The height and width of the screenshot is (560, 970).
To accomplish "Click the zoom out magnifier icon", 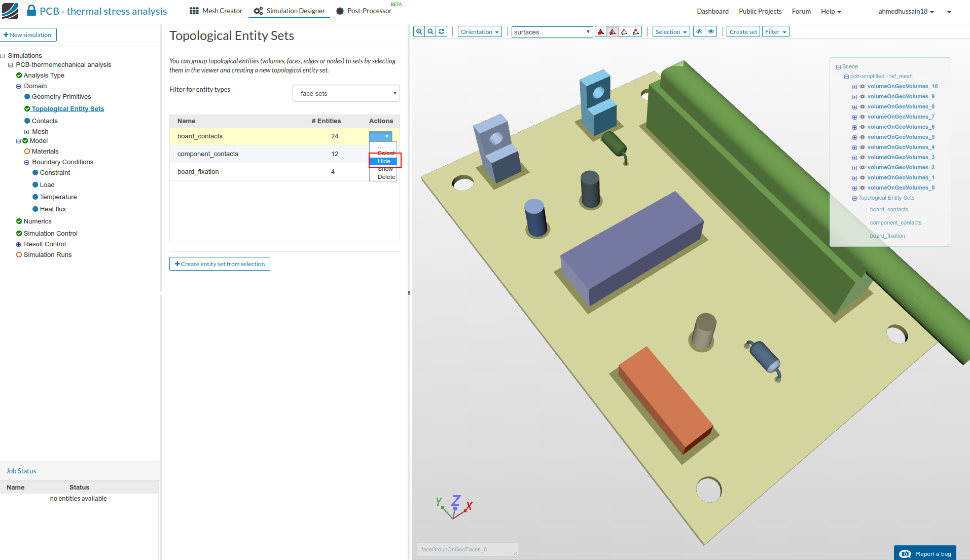I will [x=430, y=31].
